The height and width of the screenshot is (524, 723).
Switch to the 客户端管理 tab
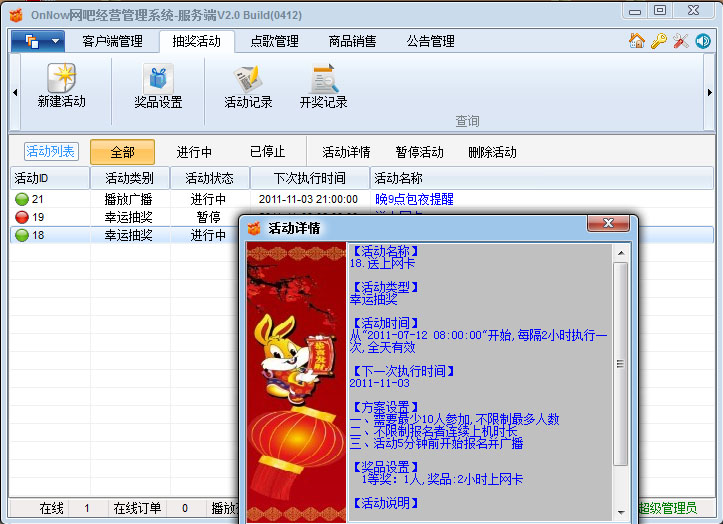(x=112, y=41)
